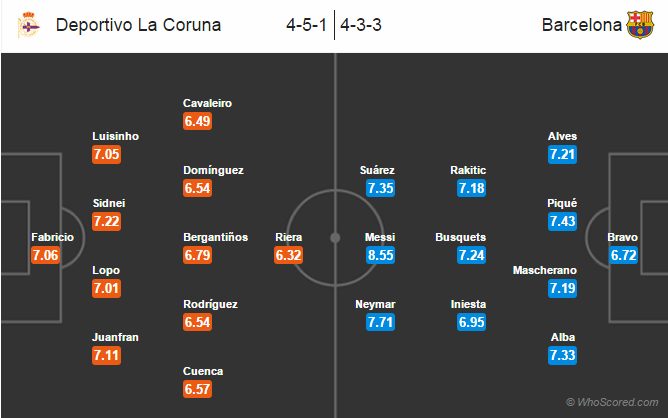Click the Iniesta player name
The width and height of the screenshot is (668, 418).
[x=471, y=303]
